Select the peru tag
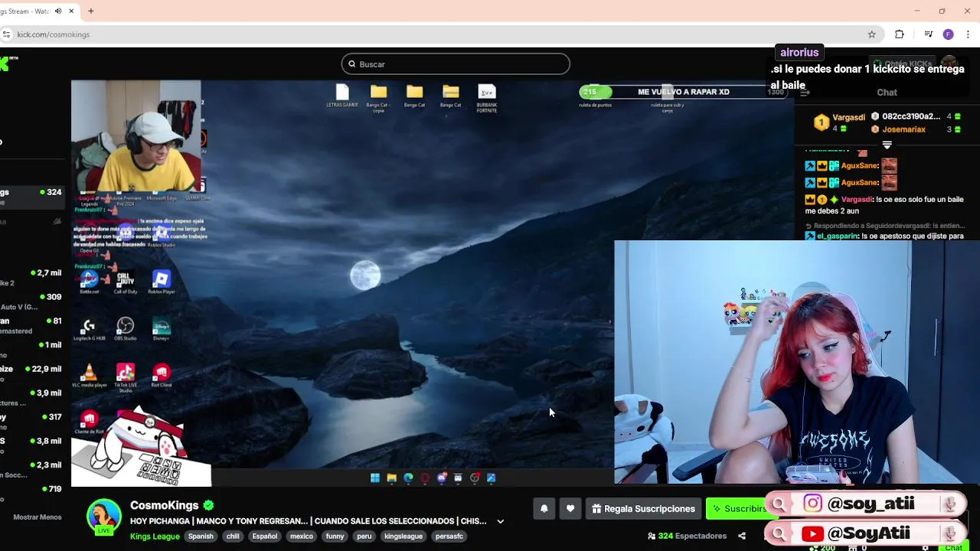This screenshot has height=551, width=980. [x=364, y=536]
